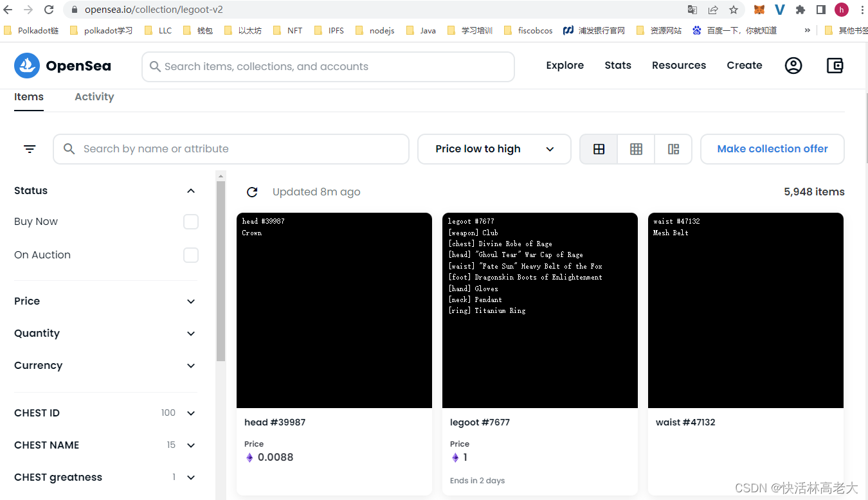Open the Stats menu
Viewport: 868px width, 500px height.
tap(618, 66)
